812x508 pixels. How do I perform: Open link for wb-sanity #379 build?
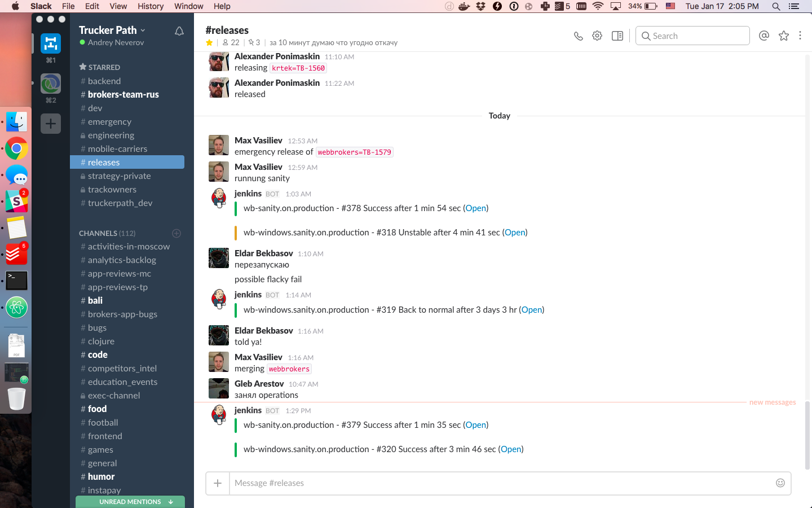(x=476, y=425)
